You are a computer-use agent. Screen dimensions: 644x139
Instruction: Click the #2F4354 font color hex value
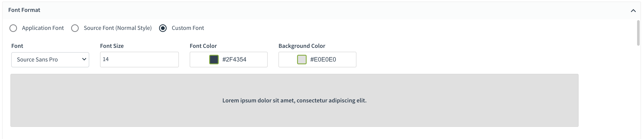(x=234, y=60)
